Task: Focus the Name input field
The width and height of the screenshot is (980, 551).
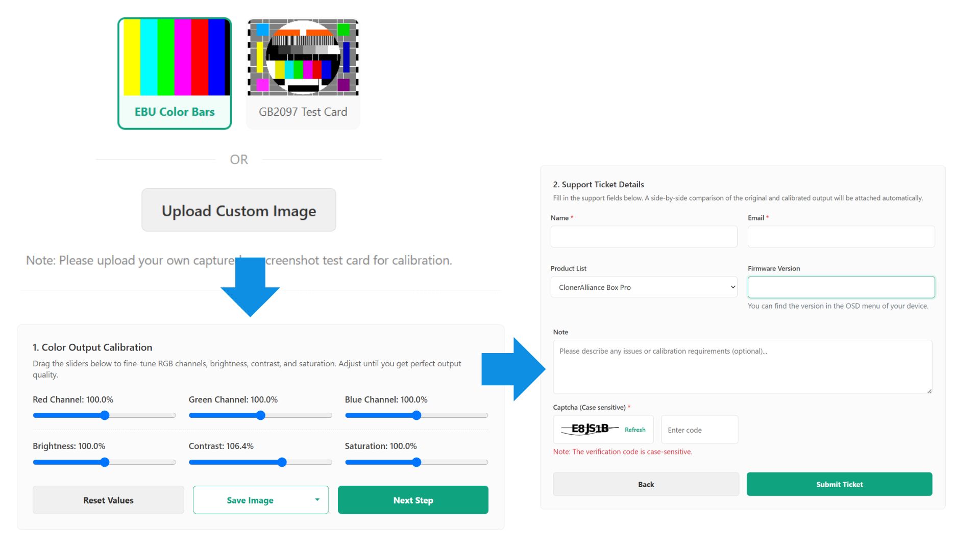Action: click(x=644, y=237)
